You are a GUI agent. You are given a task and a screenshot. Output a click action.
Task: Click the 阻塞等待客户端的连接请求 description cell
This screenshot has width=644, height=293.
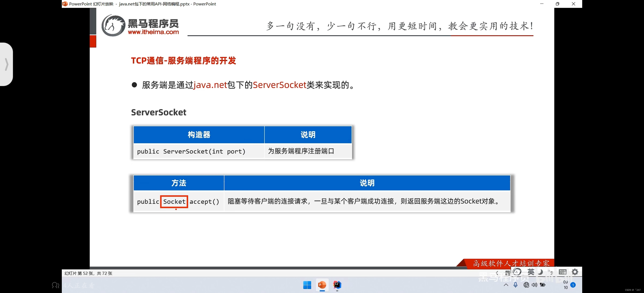(367, 201)
